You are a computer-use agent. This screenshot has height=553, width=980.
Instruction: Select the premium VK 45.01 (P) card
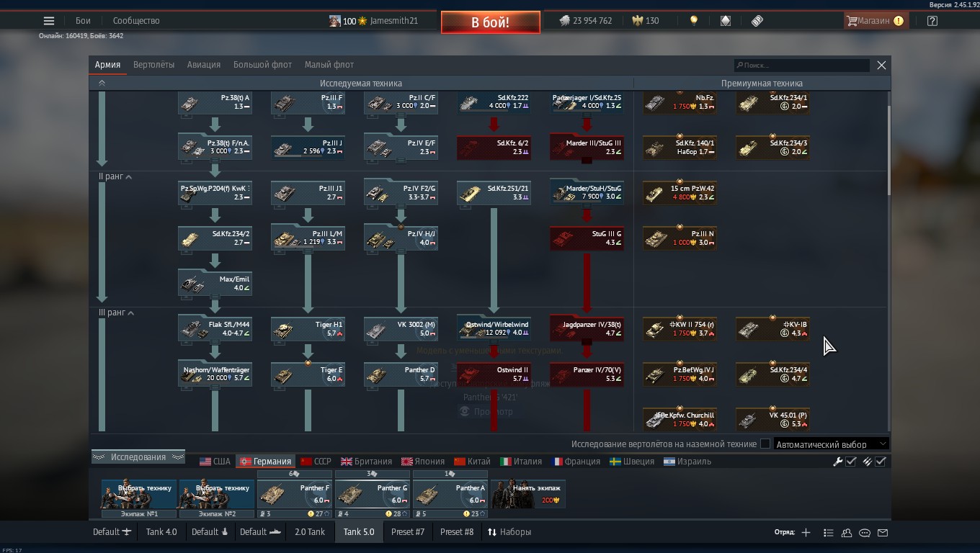772,420
